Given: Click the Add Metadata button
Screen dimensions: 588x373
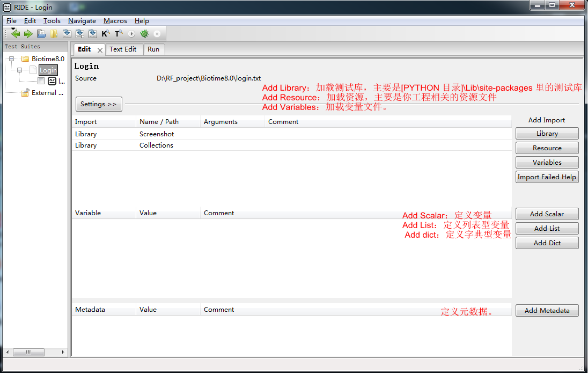Looking at the screenshot, I should (547, 310).
